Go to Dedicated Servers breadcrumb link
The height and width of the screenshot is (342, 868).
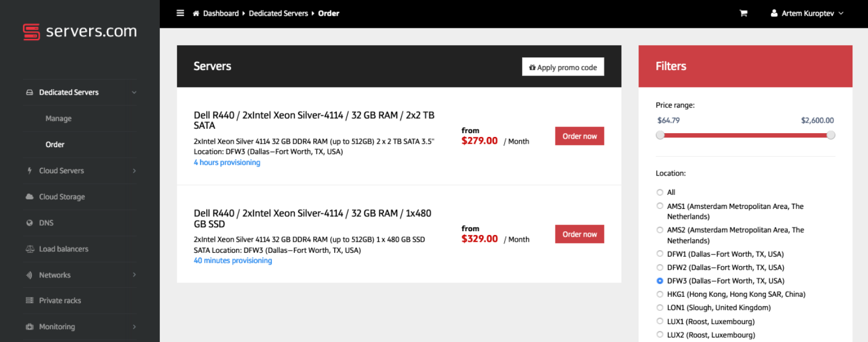tap(279, 13)
